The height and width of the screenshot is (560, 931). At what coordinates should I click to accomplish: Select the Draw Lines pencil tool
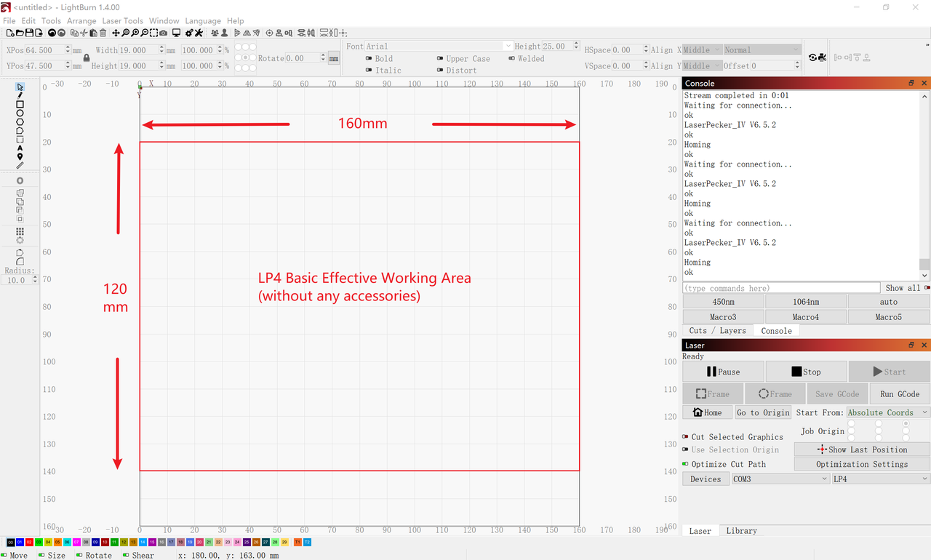click(20, 95)
